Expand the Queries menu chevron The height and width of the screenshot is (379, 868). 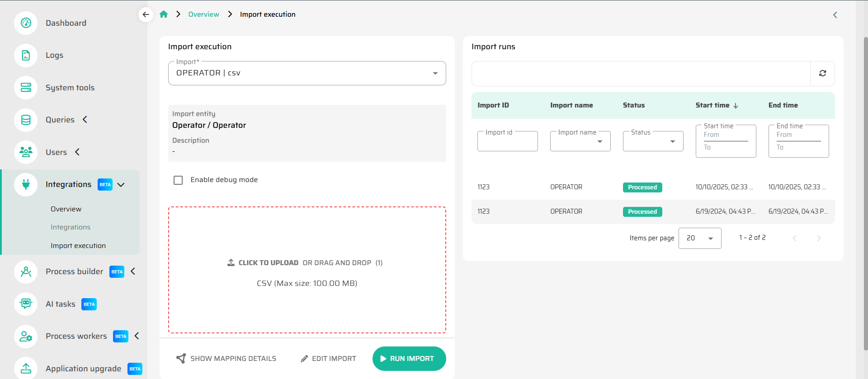(85, 120)
